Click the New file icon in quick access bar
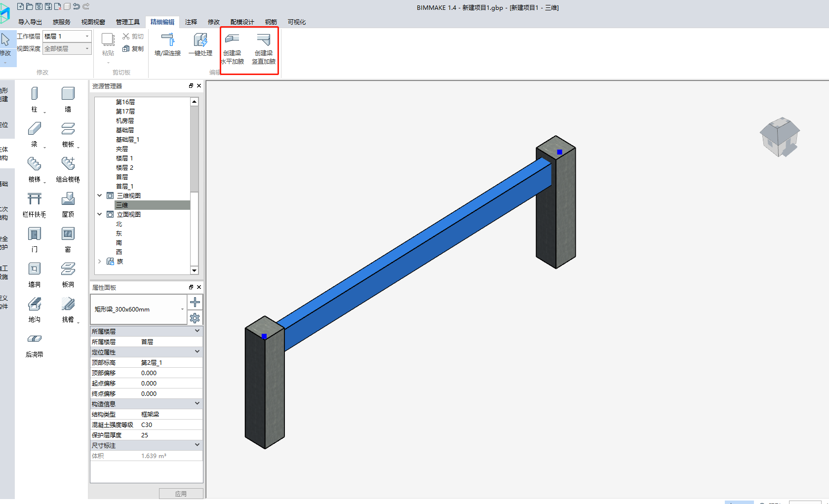The image size is (829, 504). pyautogui.click(x=20, y=6)
